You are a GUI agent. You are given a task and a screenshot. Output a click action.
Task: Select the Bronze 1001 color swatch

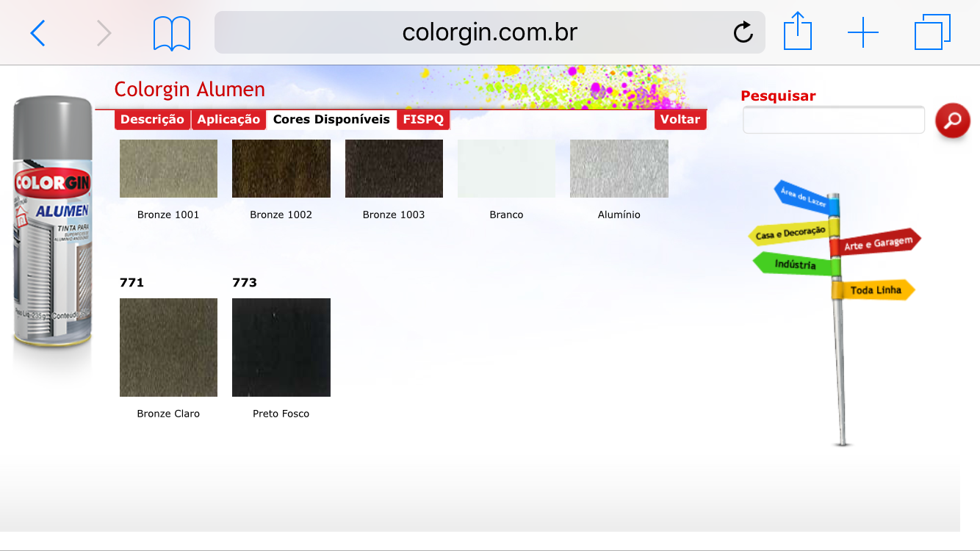168,169
